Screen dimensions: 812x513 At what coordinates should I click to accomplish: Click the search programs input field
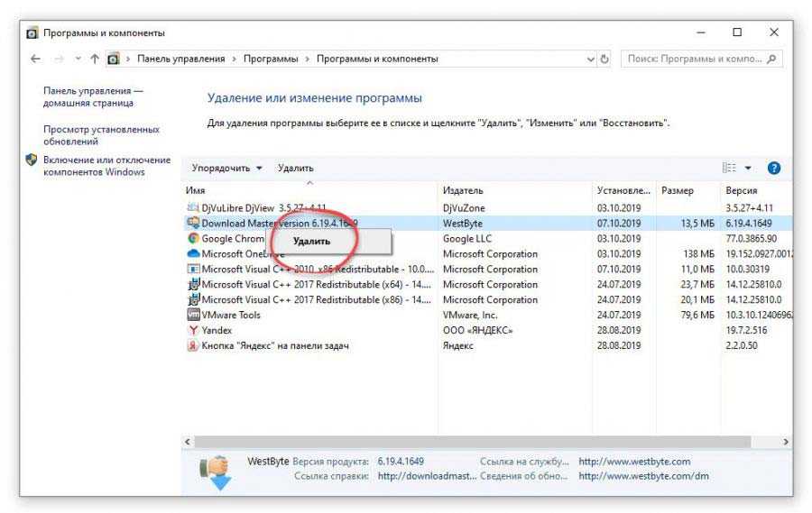pyautogui.click(x=693, y=59)
